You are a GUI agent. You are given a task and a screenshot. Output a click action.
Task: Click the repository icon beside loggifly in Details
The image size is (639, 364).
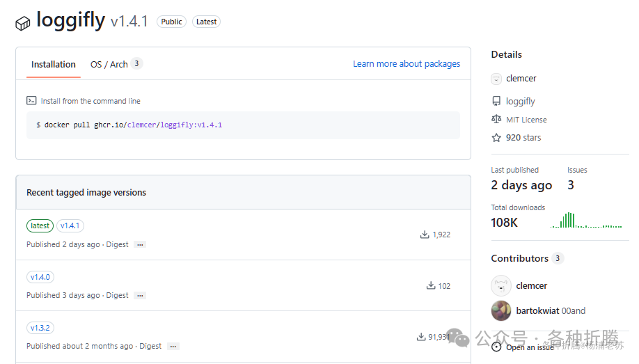[x=496, y=101]
